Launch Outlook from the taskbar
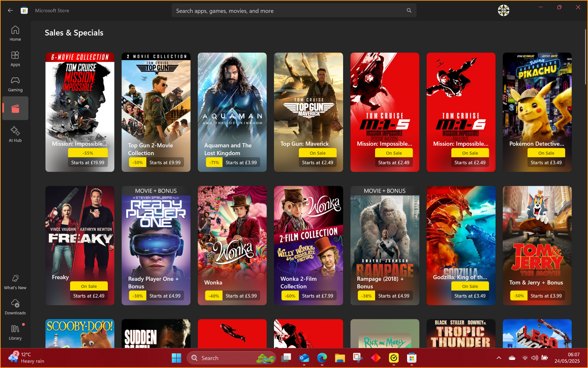The height and width of the screenshot is (368, 588). 304,358
